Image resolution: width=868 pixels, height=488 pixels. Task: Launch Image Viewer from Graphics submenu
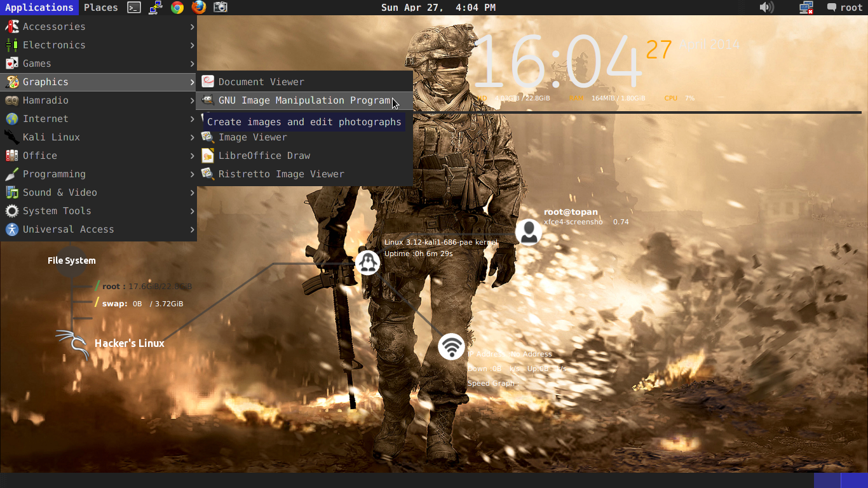click(305, 137)
